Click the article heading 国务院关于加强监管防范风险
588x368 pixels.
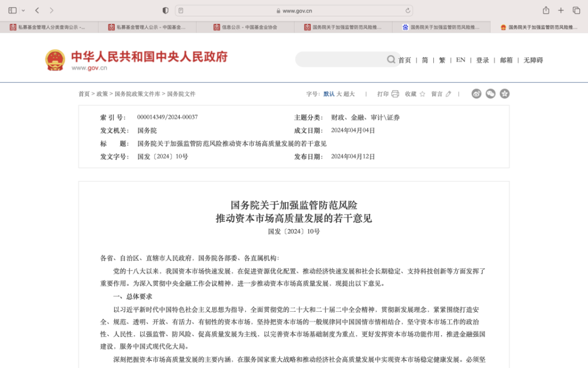pos(293,205)
